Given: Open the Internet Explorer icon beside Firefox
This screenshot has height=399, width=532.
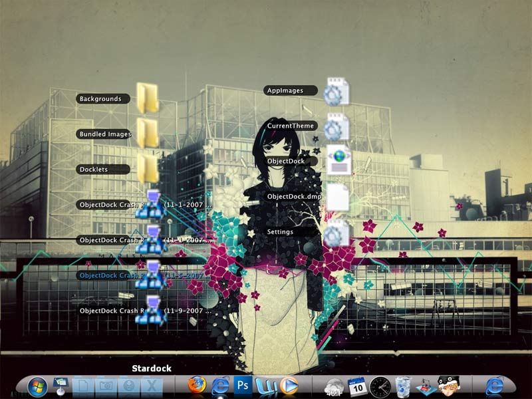Looking at the screenshot, I should (220, 386).
